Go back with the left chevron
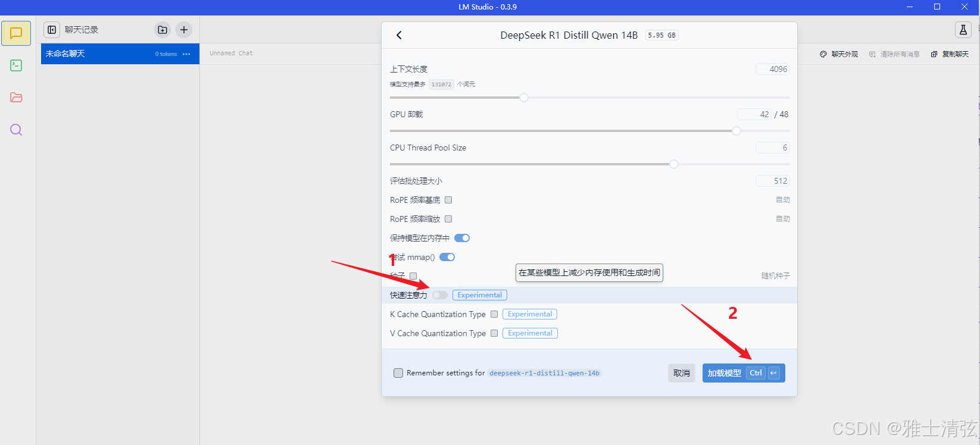The image size is (980, 445). 399,35
